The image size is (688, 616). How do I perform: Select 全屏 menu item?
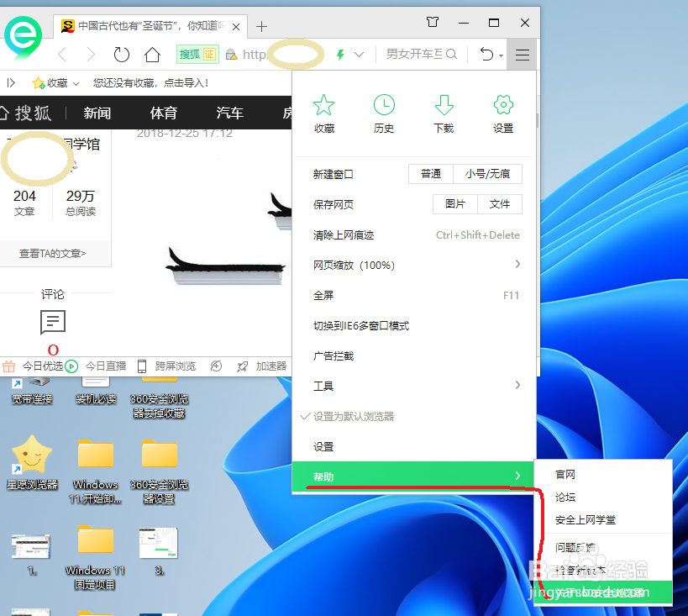pyautogui.click(x=414, y=296)
